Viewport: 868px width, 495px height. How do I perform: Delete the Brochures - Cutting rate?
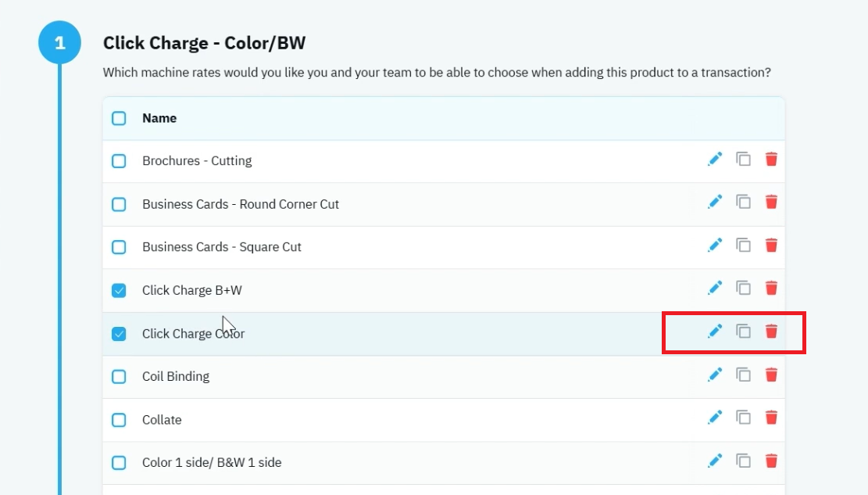771,159
